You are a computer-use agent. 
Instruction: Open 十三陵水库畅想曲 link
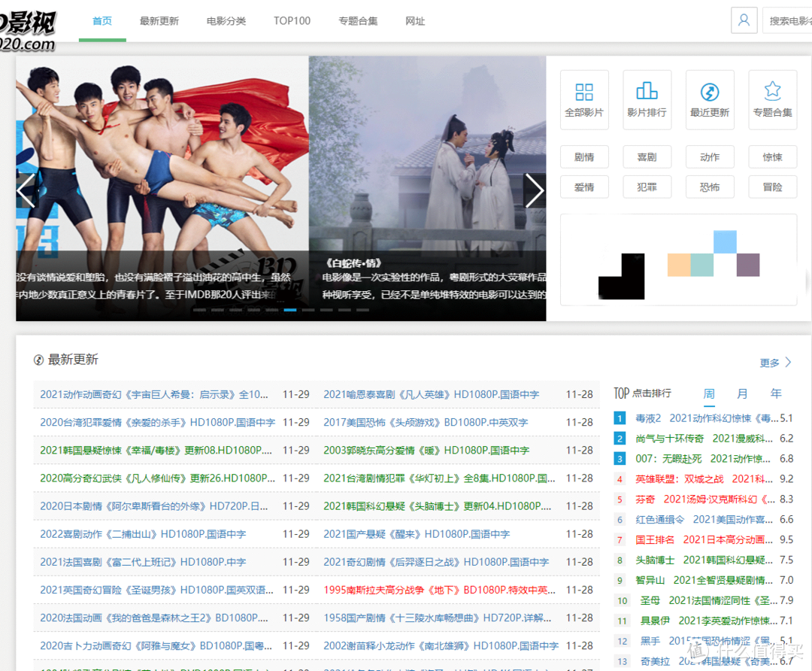click(x=437, y=618)
